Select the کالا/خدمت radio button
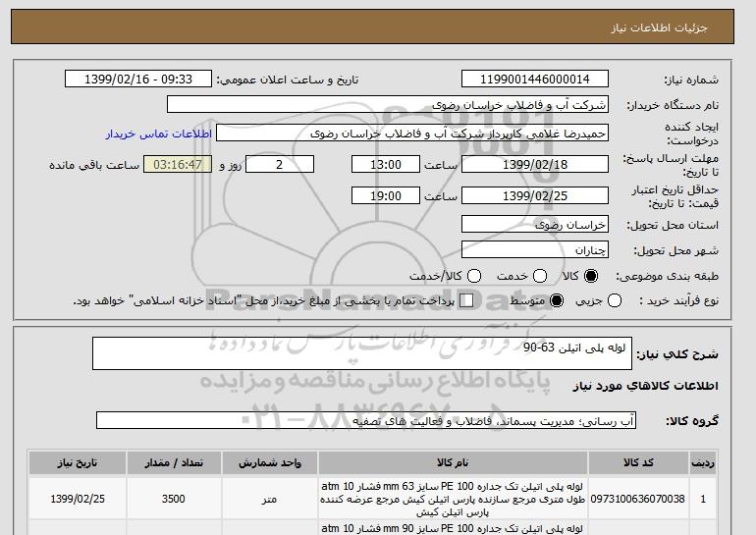Image resolution: width=756 pixels, height=535 pixels. click(474, 276)
